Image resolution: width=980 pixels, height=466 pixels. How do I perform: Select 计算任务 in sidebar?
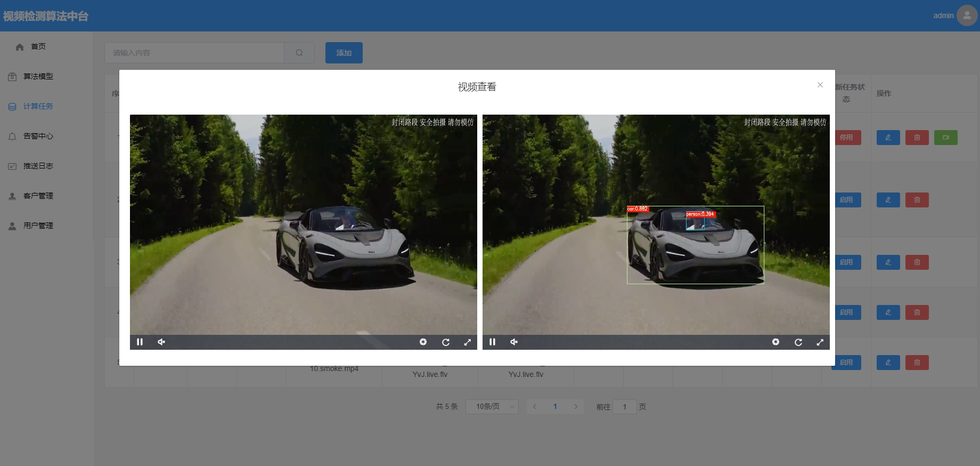point(47,106)
